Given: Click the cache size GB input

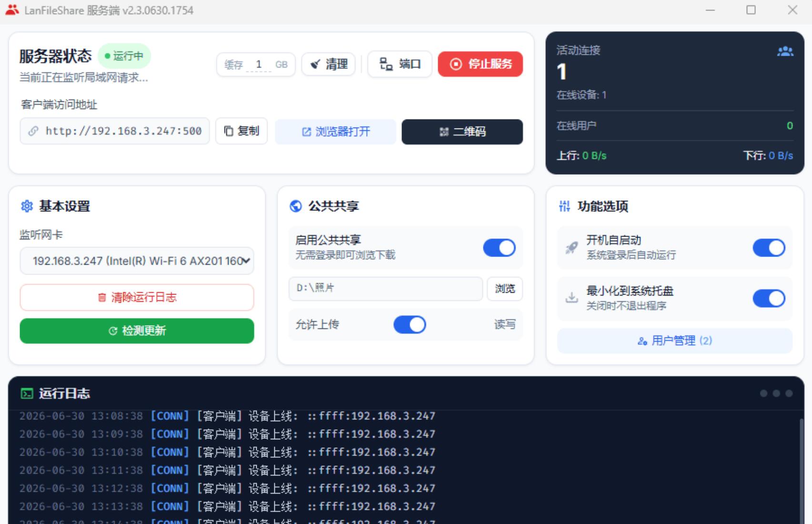Looking at the screenshot, I should (x=259, y=64).
